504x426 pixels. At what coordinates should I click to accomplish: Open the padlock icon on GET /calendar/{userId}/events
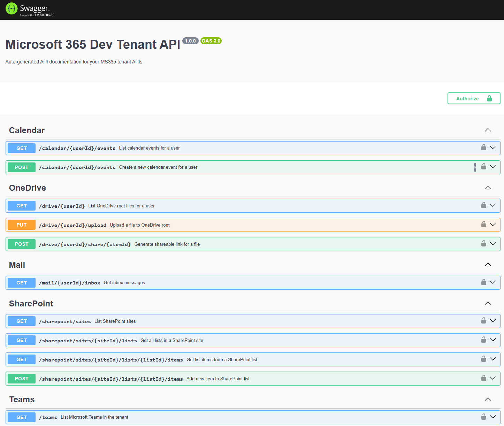[484, 147]
